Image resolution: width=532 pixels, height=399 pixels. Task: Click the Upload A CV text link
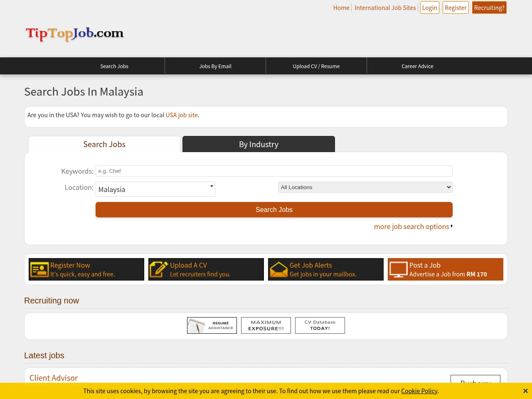click(x=188, y=265)
